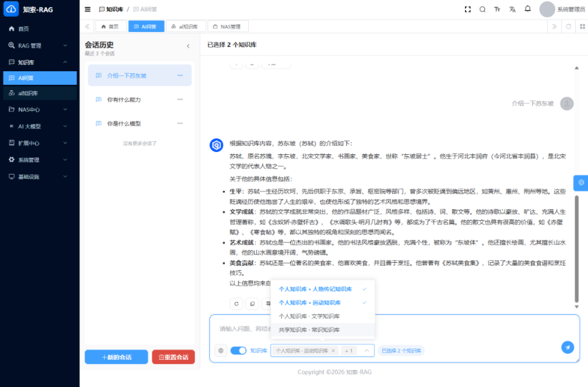Click 知识库 breadcrumb link
The height and width of the screenshot is (387, 588).
point(111,10)
